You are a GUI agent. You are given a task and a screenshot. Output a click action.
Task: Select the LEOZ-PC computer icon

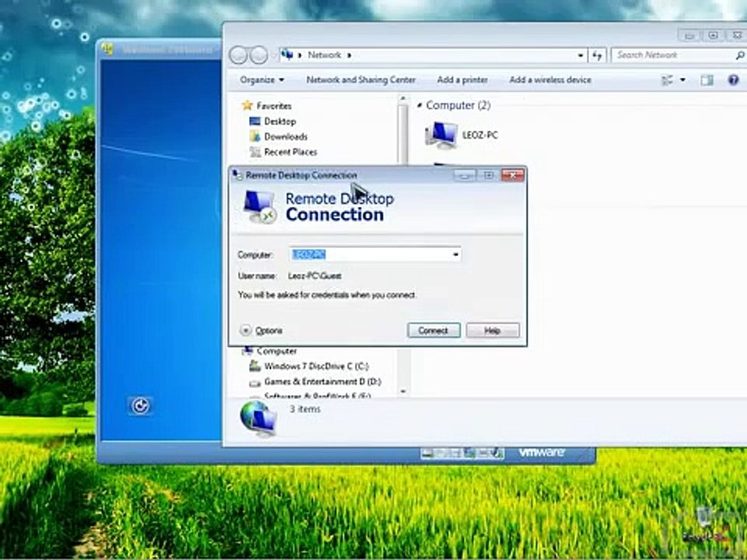pos(441,135)
